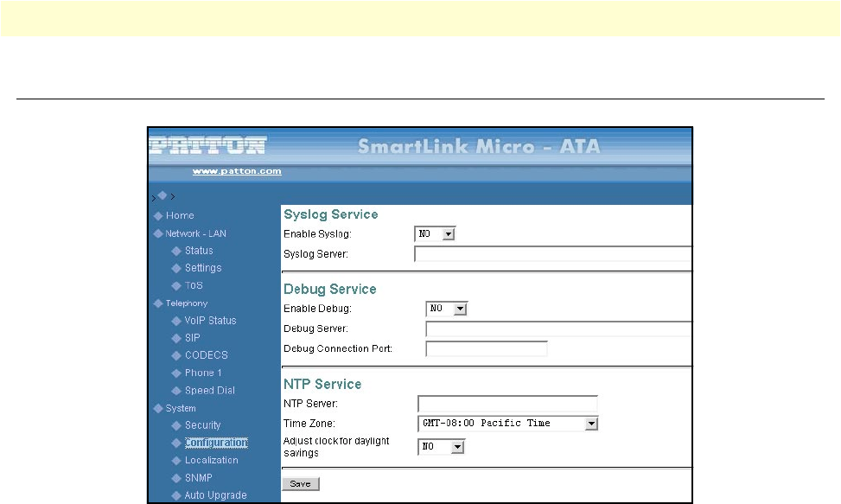
Task: Click the Syslog Service heading
Action: pyautogui.click(x=331, y=214)
